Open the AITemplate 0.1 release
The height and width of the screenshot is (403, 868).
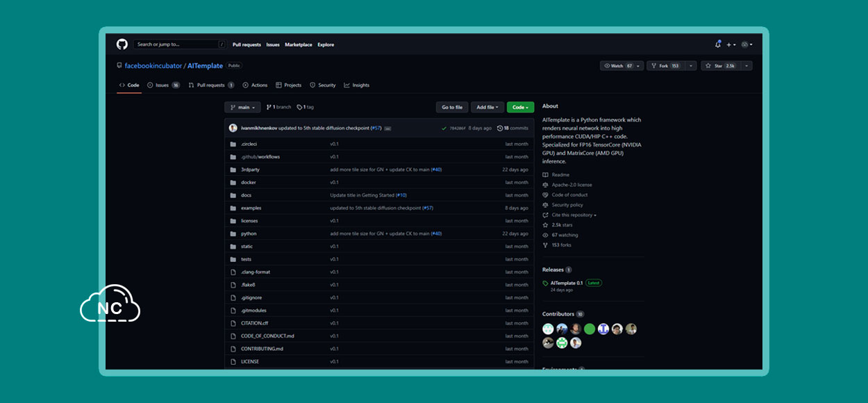[567, 283]
